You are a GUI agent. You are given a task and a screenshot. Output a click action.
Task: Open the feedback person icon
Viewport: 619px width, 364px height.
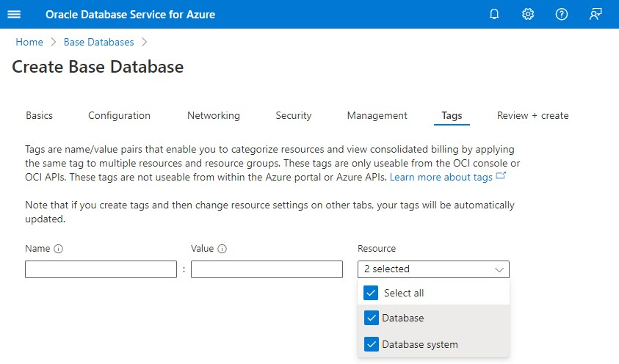click(596, 15)
